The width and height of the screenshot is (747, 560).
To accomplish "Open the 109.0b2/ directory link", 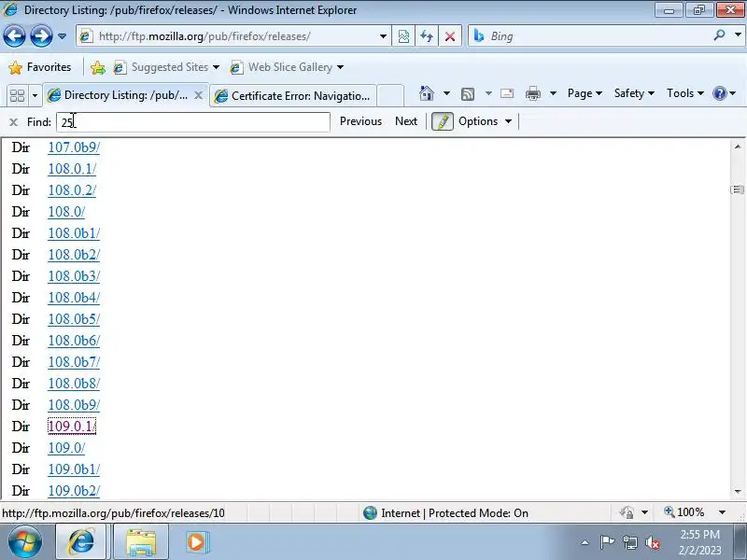I will pos(74,491).
